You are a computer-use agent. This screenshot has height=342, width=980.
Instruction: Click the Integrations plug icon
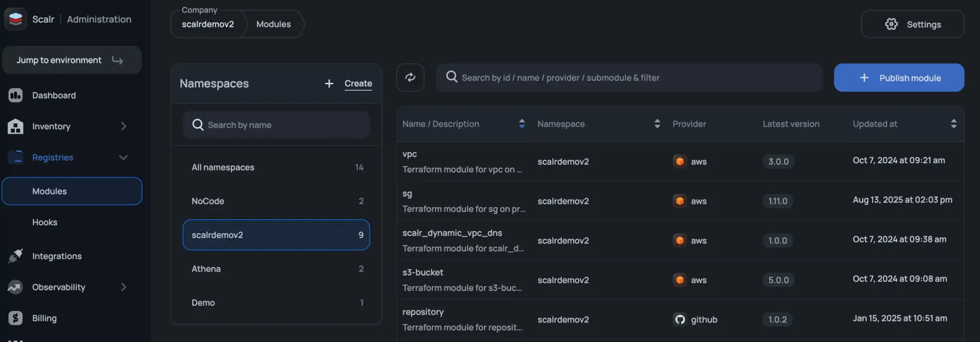pyautogui.click(x=15, y=256)
